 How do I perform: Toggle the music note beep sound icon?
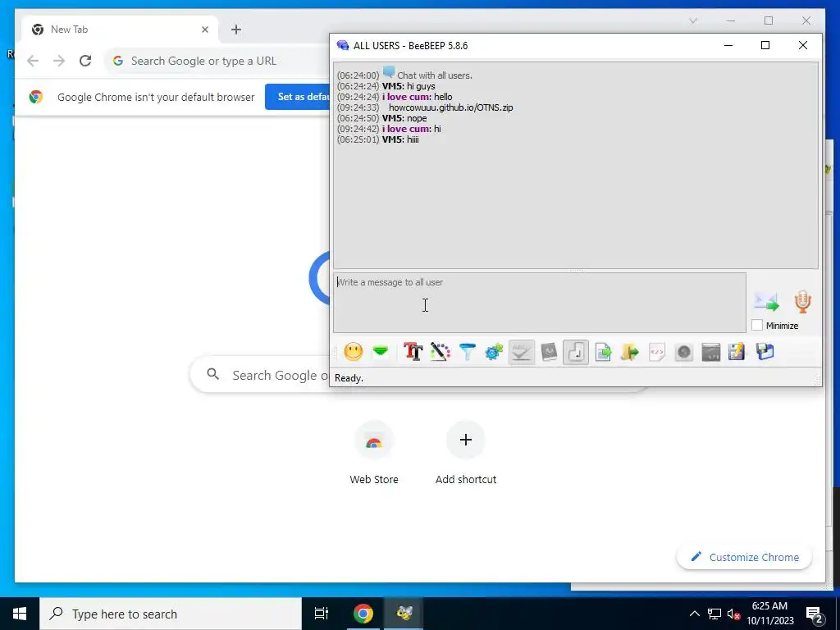[576, 352]
